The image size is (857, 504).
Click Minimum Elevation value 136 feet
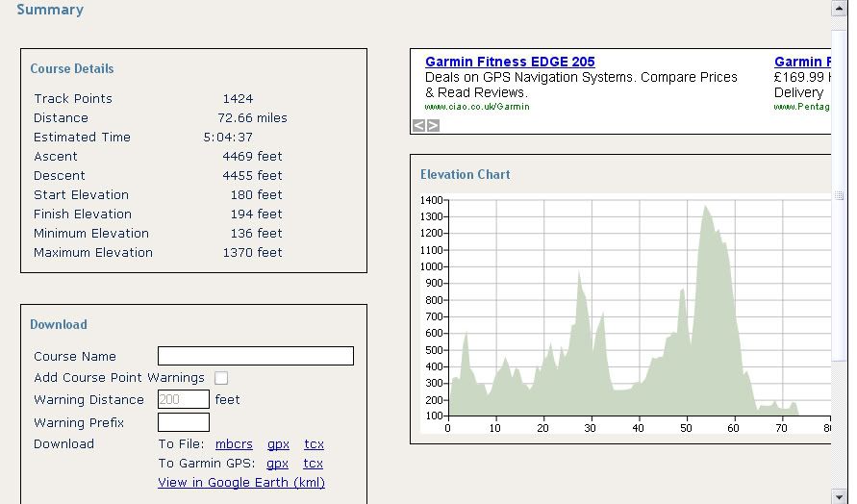click(257, 234)
